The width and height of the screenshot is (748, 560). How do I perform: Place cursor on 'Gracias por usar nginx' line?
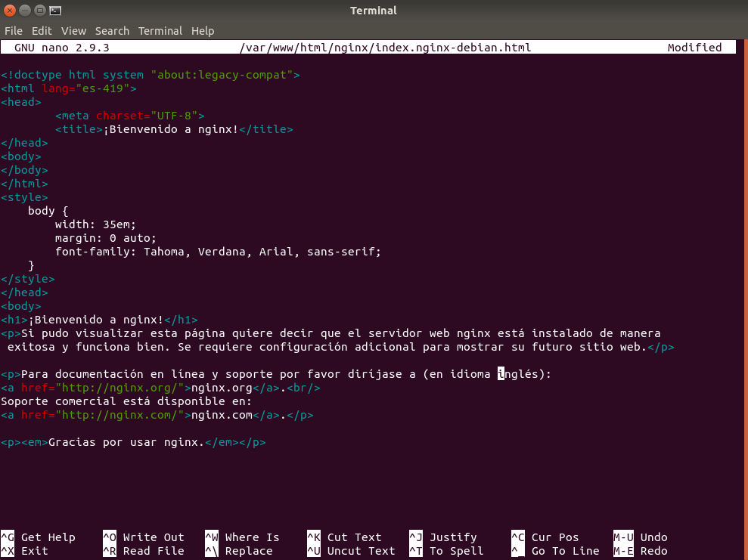point(126,442)
